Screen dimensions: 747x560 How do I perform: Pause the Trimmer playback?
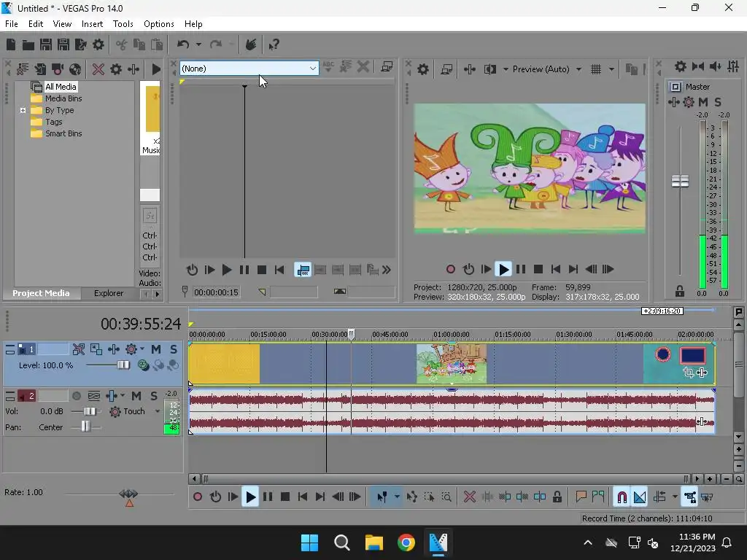[244, 270]
